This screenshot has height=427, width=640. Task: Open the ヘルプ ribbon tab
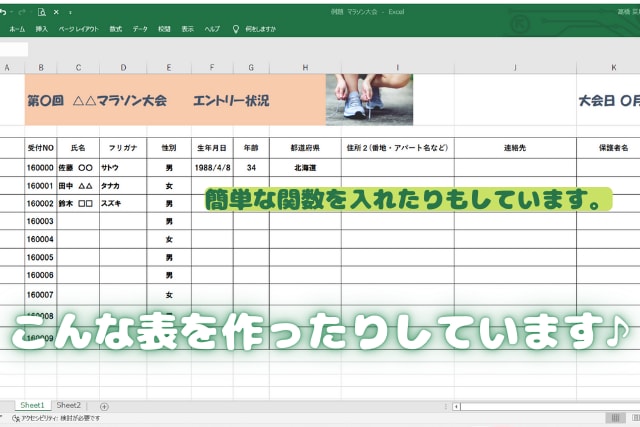pyautogui.click(x=212, y=29)
